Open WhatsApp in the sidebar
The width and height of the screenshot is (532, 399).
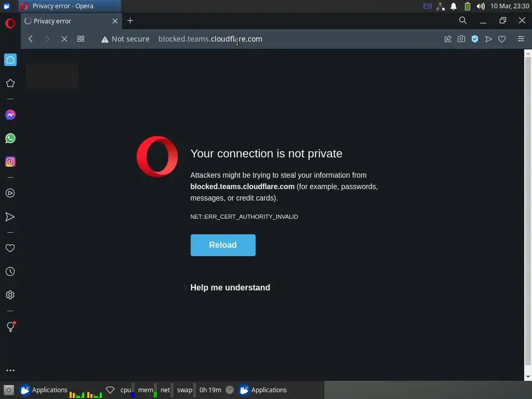click(x=10, y=138)
